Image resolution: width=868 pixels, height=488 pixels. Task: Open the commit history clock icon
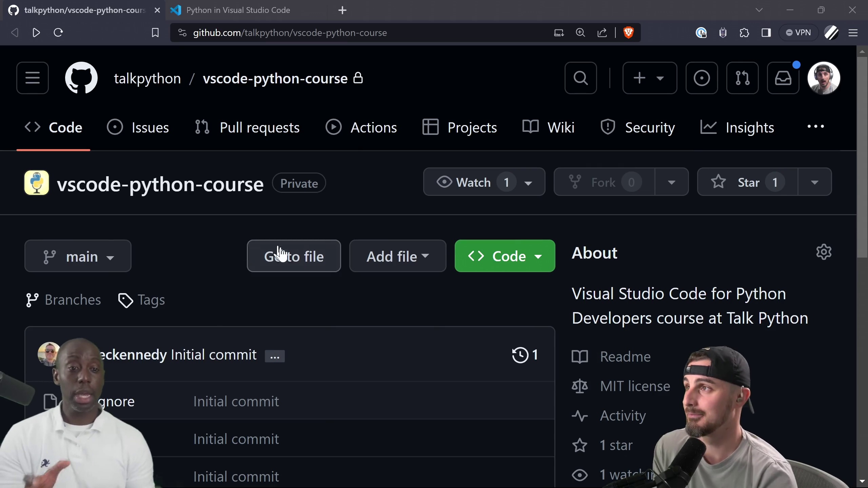[x=525, y=355]
